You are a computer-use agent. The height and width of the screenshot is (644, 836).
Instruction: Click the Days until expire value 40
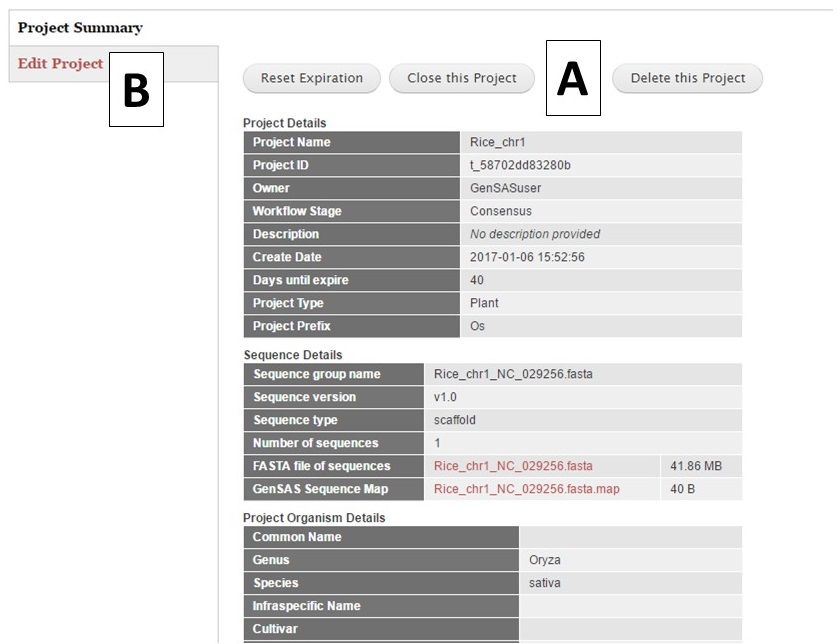pyautogui.click(x=477, y=280)
